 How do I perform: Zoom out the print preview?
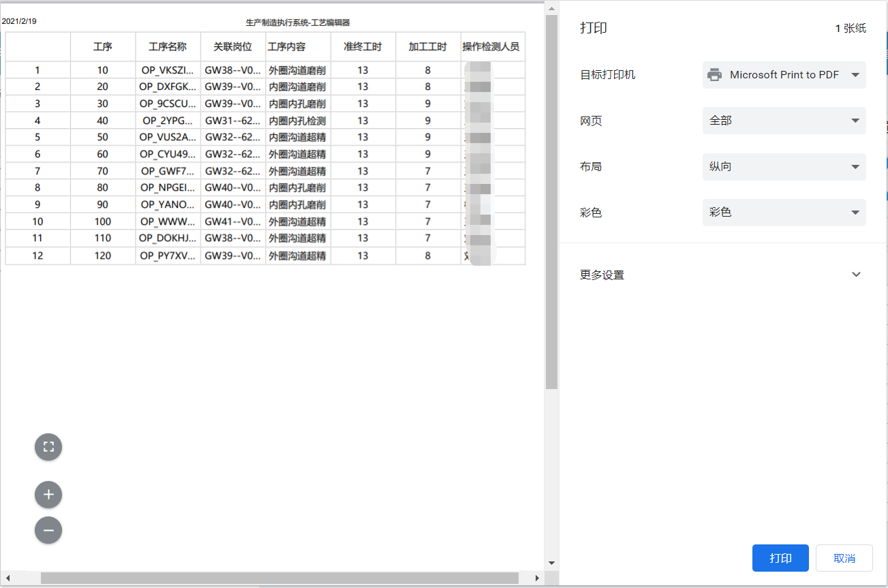coord(48,530)
